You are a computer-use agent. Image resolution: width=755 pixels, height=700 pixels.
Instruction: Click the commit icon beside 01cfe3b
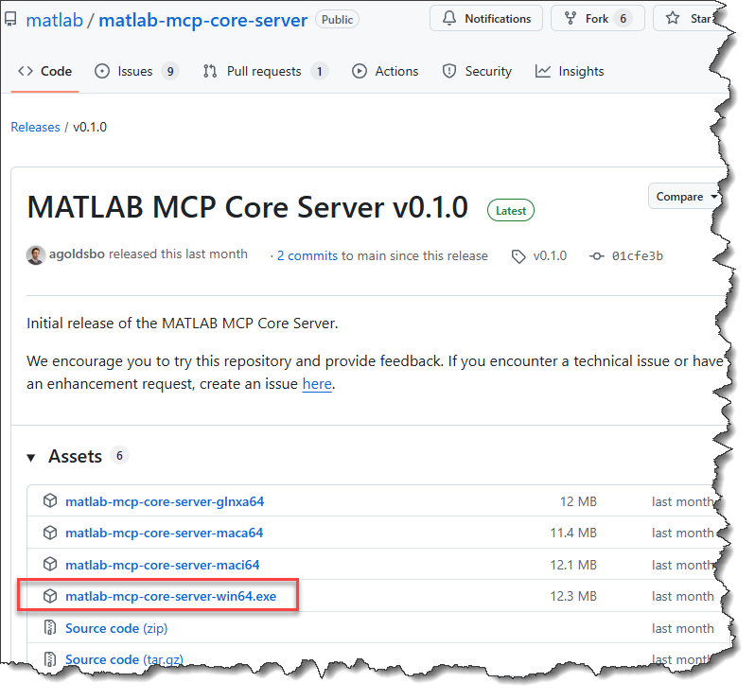pyautogui.click(x=596, y=255)
